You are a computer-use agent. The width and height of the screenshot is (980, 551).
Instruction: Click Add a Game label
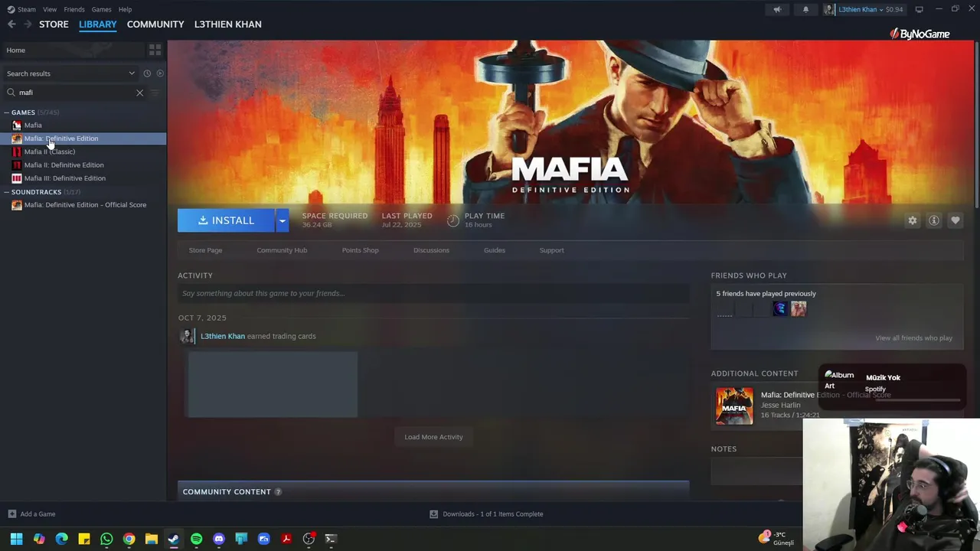pyautogui.click(x=38, y=514)
